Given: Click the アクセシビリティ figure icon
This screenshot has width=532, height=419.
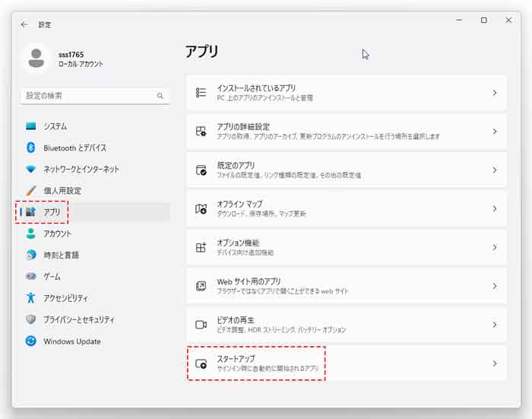Looking at the screenshot, I should pos(31,298).
